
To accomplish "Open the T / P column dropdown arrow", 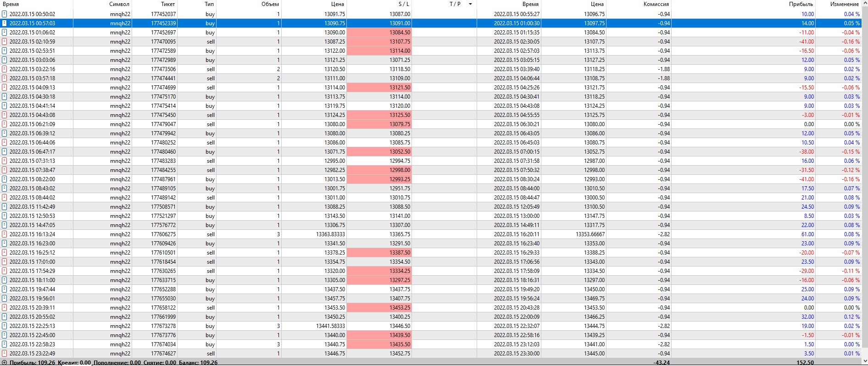I will pyautogui.click(x=470, y=4).
